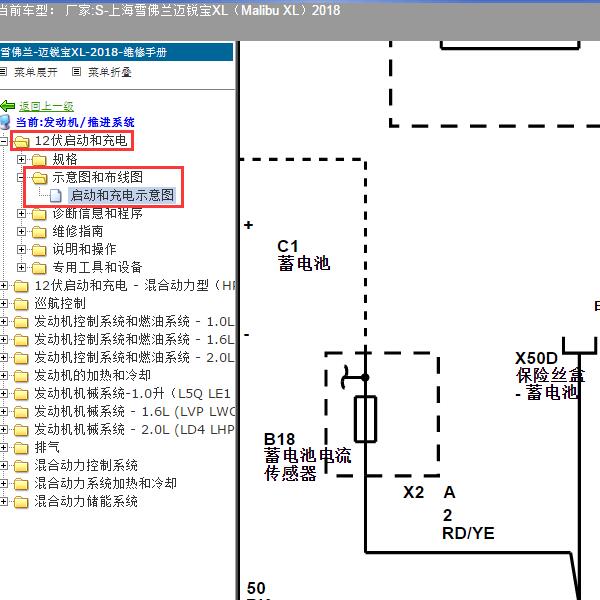Click folder icon of 排气
Screen dimensions: 600x600
[x=21, y=448]
